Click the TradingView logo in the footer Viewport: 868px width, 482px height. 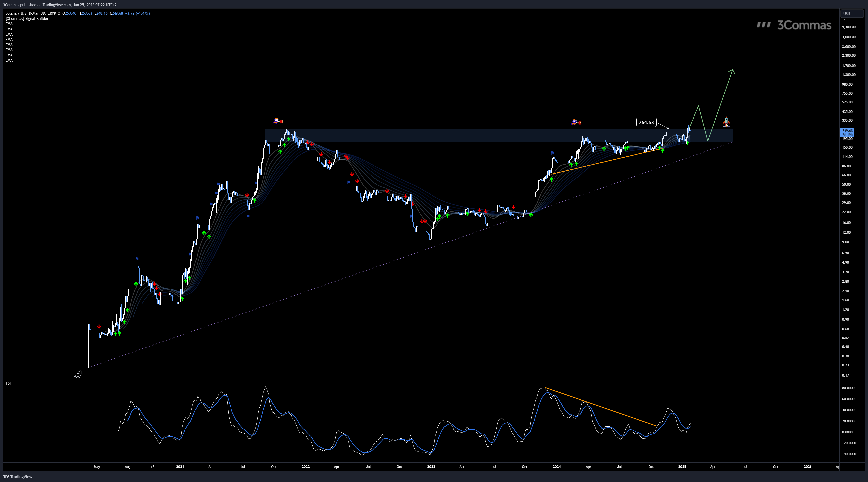[x=18, y=476]
